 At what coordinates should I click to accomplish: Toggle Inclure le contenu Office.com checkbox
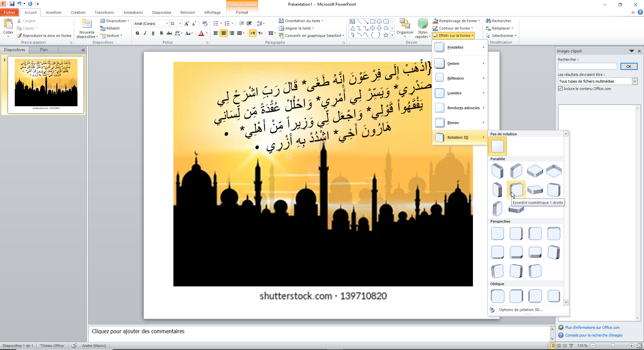[x=560, y=89]
